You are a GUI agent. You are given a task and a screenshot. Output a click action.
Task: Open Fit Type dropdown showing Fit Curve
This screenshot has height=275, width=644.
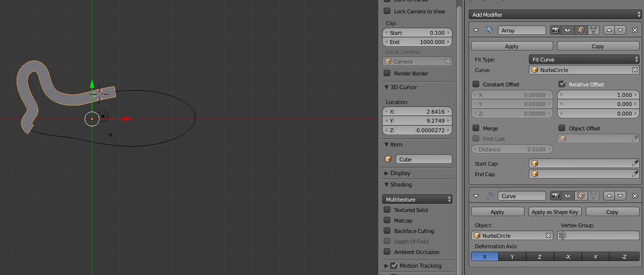[584, 60]
